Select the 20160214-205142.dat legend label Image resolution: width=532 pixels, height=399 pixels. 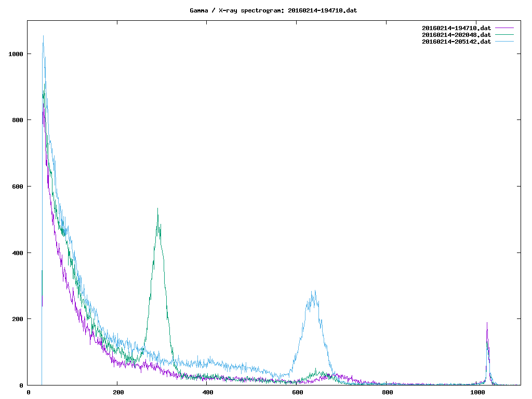tap(456, 42)
